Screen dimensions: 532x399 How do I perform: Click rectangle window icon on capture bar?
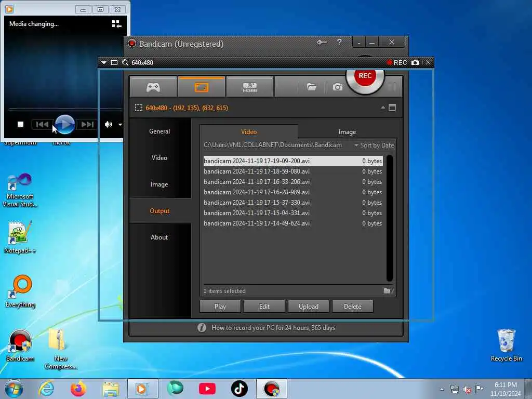pos(114,63)
